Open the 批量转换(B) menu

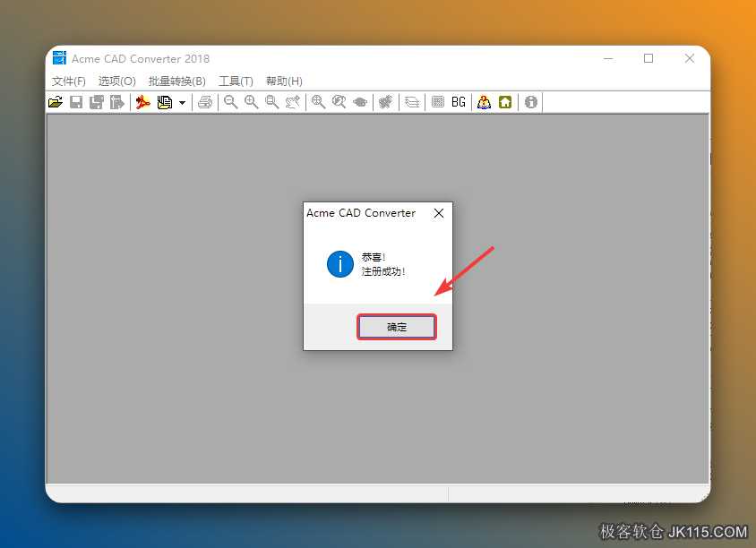coord(177,81)
